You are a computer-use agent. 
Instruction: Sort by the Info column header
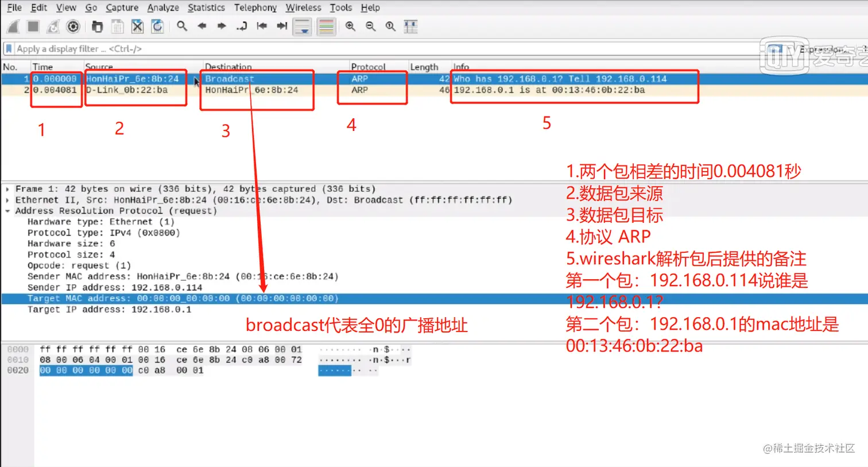[461, 67]
